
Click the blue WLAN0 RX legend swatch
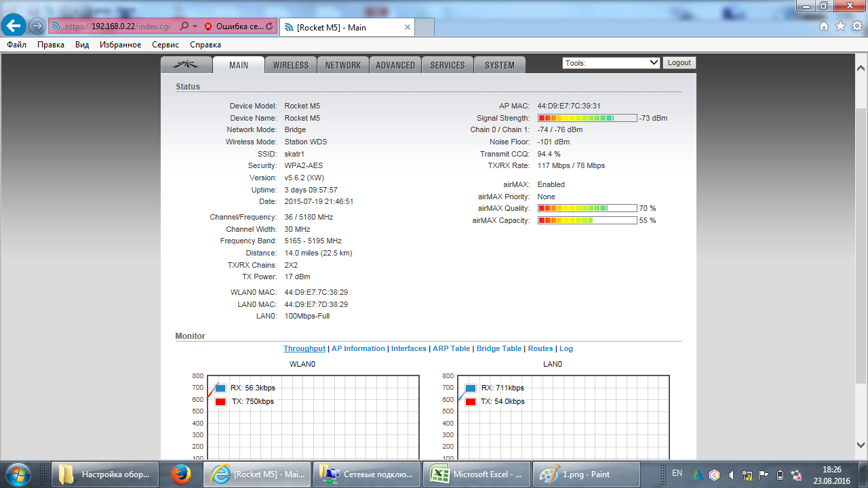220,388
